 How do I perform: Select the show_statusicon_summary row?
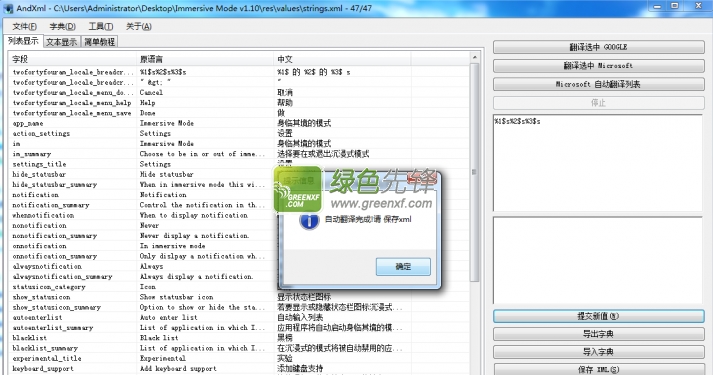[x=239, y=307]
